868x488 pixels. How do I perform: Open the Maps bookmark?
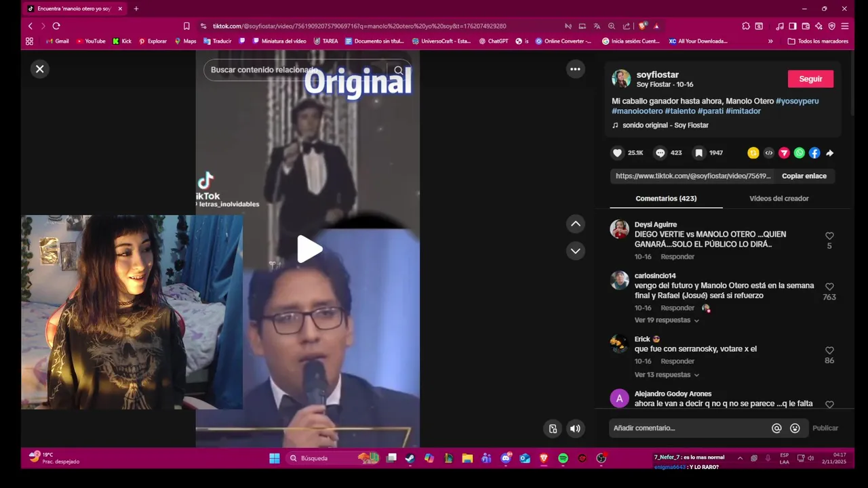(185, 41)
